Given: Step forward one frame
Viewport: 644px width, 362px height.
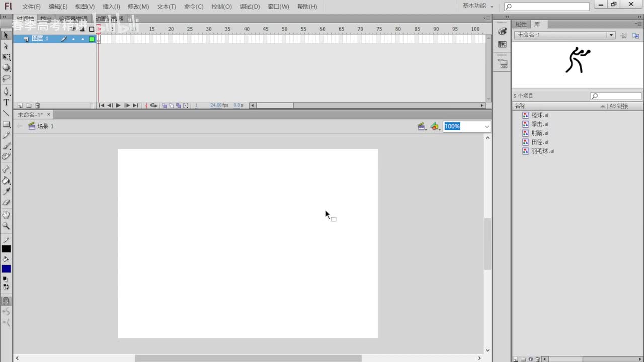Looking at the screenshot, I should coord(127,106).
